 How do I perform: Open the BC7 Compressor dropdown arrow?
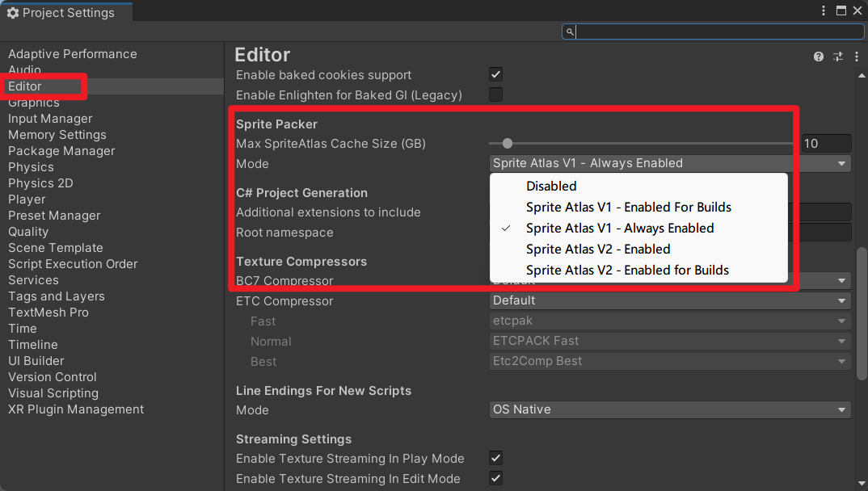pos(841,281)
